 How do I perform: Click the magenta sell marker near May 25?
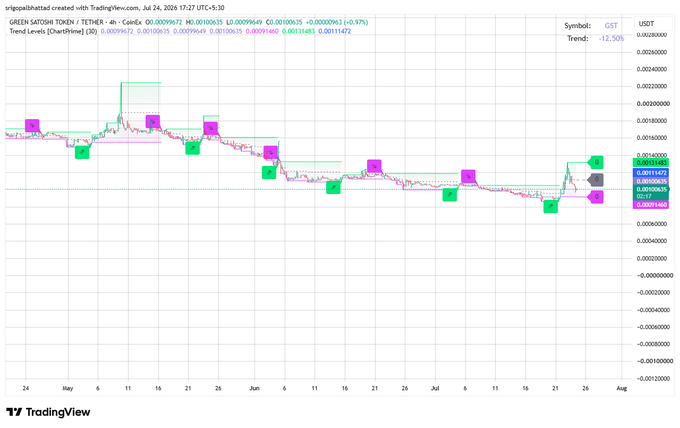click(x=211, y=128)
